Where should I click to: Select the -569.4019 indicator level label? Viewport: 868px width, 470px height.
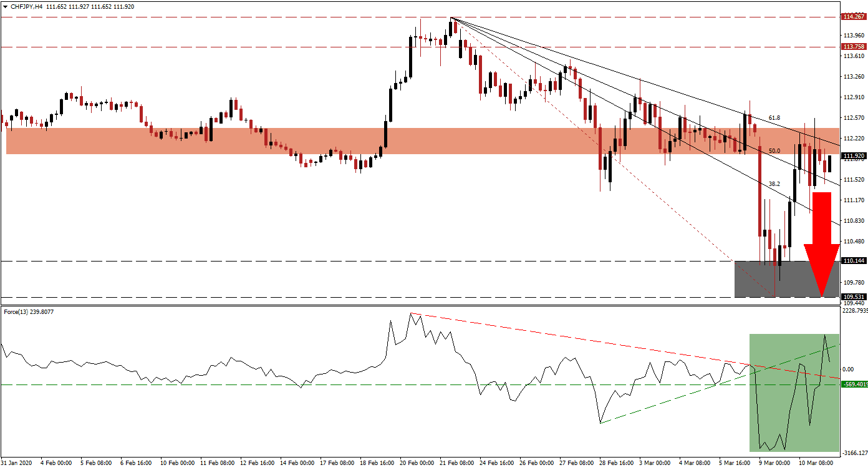pyautogui.click(x=854, y=384)
